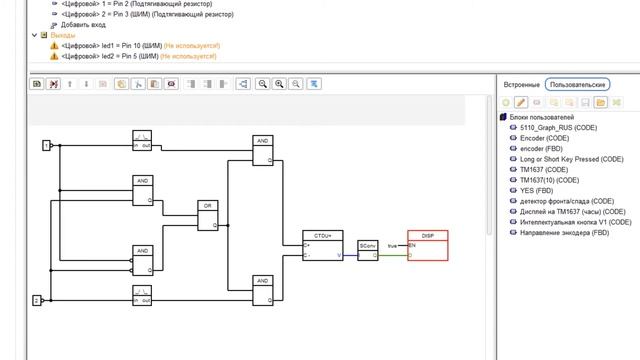Click the canvas vertical scrollbar

click(489, 165)
